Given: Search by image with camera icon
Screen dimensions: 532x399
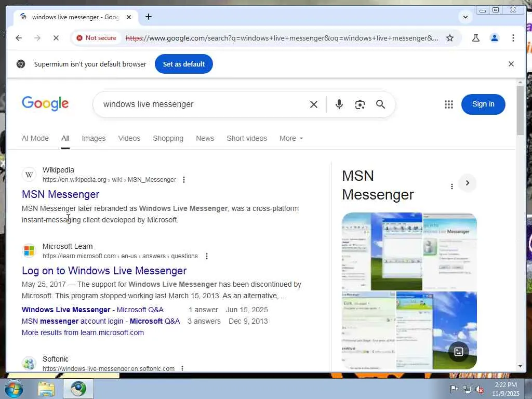Looking at the screenshot, I should (360, 104).
